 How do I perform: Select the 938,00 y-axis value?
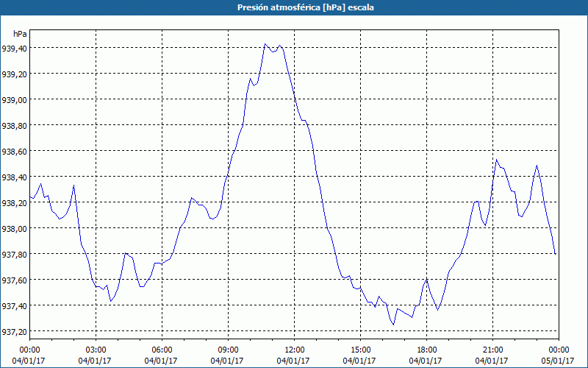[14, 229]
